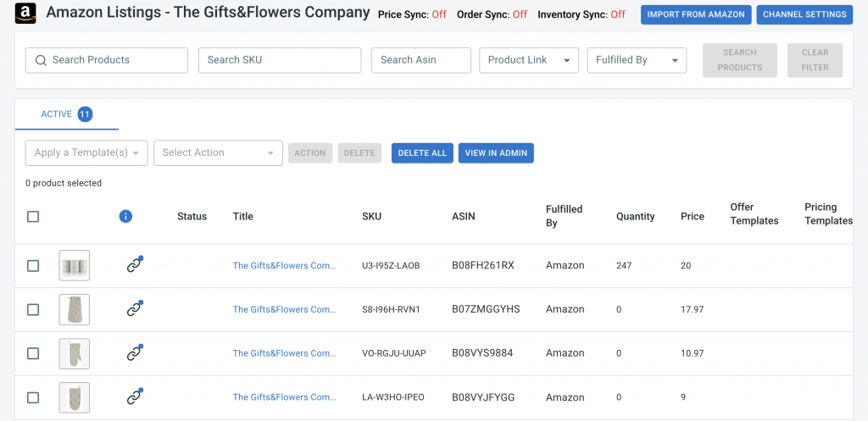Open CHANNEL SETTINGS
The height and width of the screenshot is (421, 868).
[804, 14]
